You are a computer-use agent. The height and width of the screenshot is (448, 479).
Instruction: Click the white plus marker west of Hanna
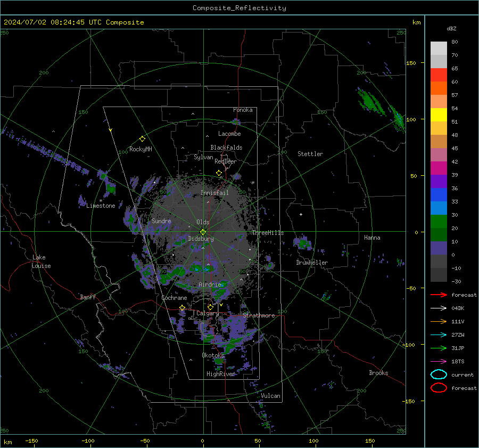(301, 214)
